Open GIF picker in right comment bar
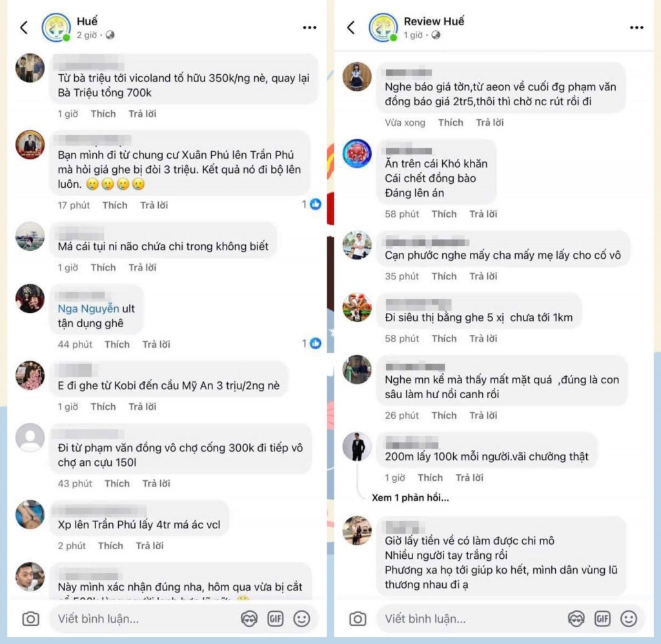Screen dimensions: 661x644 (602, 619)
